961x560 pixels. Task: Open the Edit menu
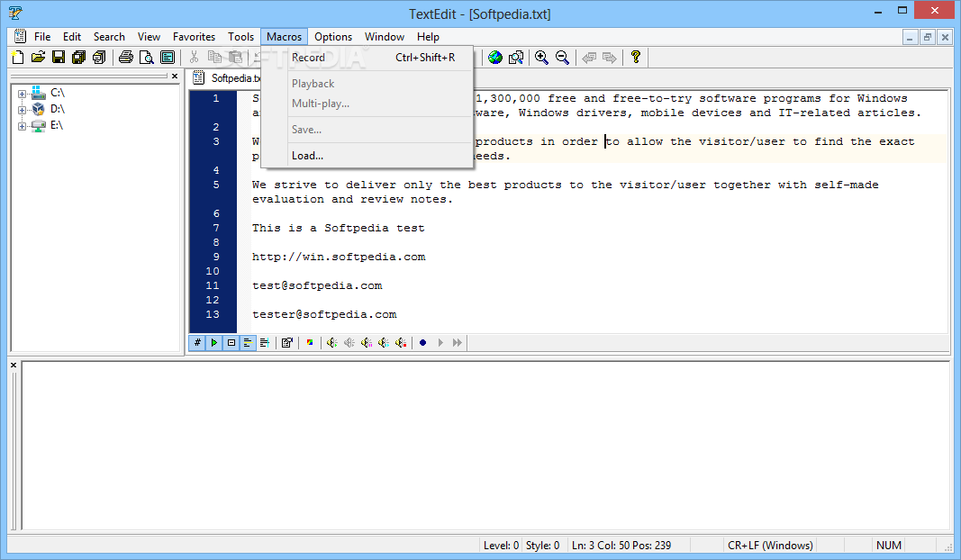72,37
